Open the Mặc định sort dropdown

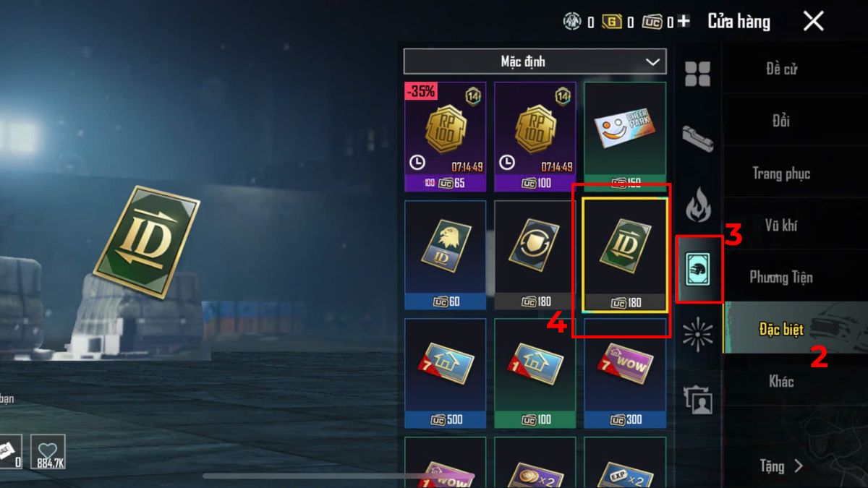click(x=535, y=61)
